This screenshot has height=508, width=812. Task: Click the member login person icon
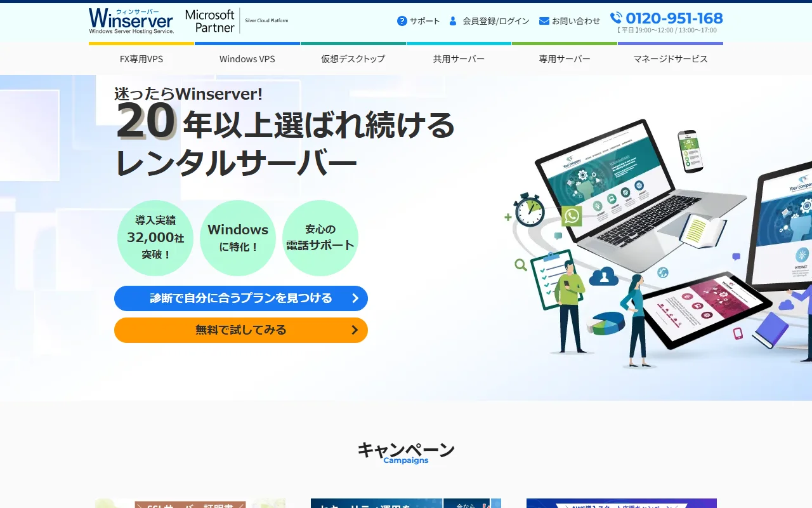[x=453, y=21]
